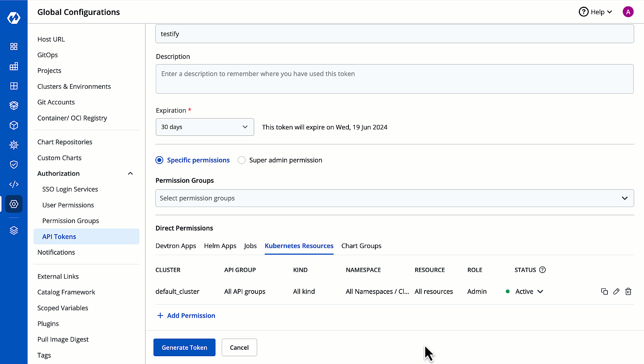Open the Active status dropdown
The image size is (644, 364).
(529, 292)
